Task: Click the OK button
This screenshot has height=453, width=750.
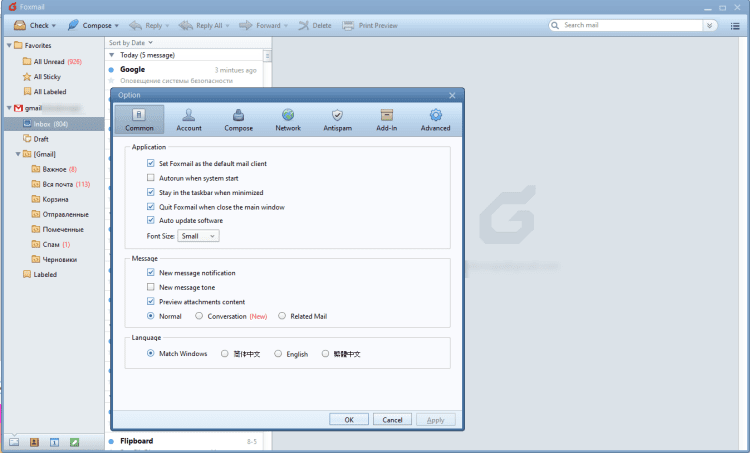Action: [x=349, y=420]
